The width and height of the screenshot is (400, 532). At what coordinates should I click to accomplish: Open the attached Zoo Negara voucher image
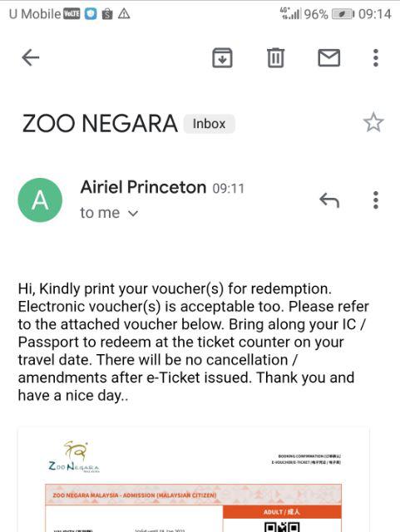coord(193,480)
